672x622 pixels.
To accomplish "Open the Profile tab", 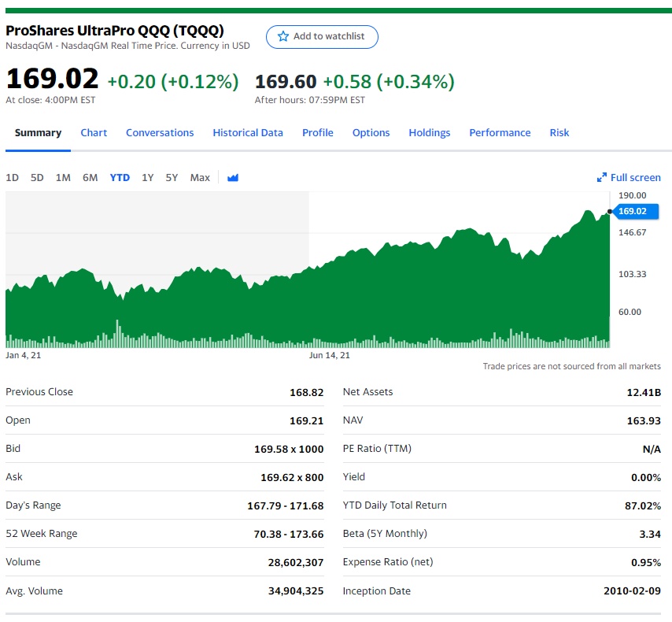I will 318,133.
